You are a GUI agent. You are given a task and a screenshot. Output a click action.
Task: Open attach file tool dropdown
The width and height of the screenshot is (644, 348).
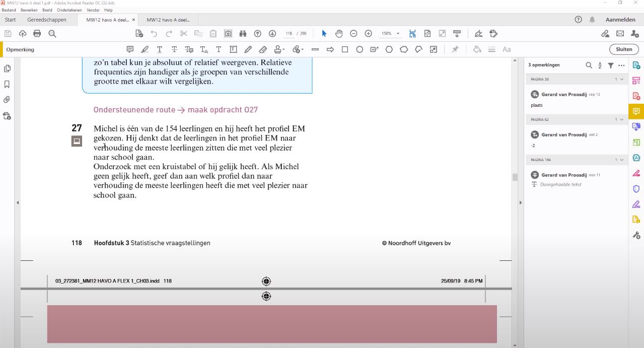click(x=298, y=49)
